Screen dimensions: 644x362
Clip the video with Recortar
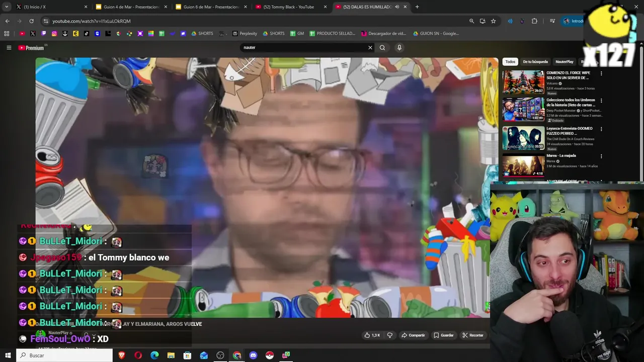coord(473,335)
